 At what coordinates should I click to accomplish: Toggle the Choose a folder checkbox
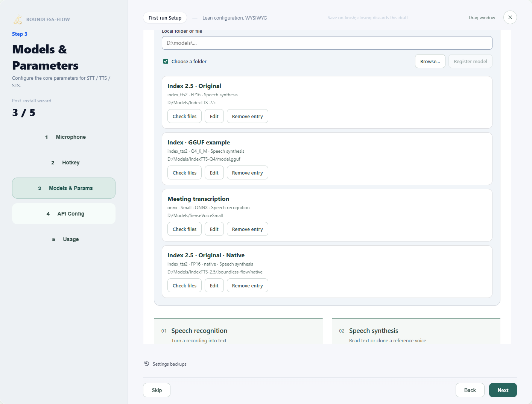[x=166, y=61]
